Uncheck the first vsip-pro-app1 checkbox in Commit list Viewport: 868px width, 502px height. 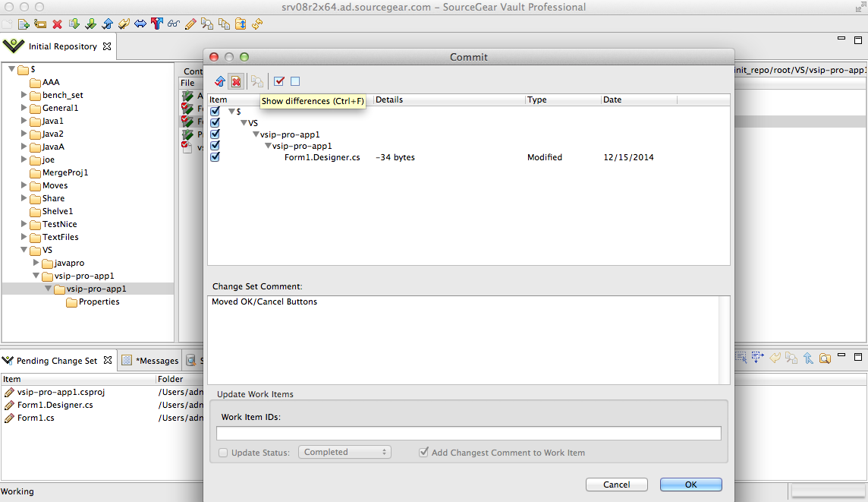215,134
